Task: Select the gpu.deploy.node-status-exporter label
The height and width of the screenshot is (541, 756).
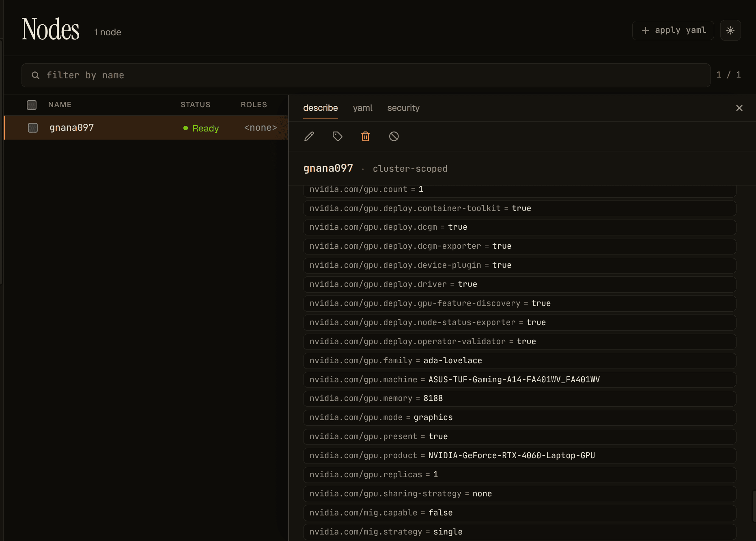Action: tap(520, 323)
